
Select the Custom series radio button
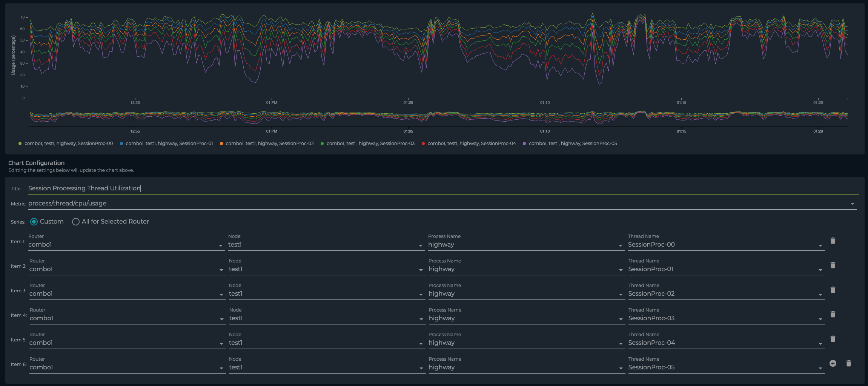pyautogui.click(x=34, y=222)
